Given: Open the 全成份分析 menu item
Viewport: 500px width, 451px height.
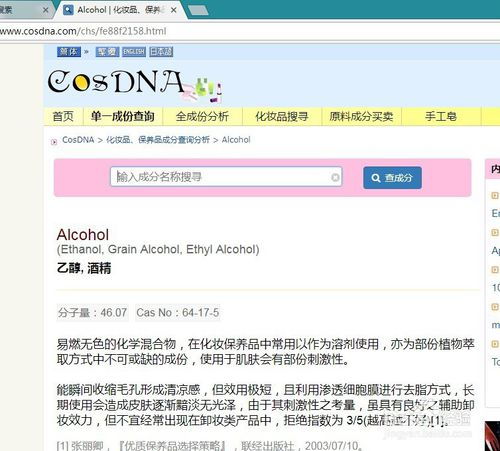Looking at the screenshot, I should [x=202, y=117].
